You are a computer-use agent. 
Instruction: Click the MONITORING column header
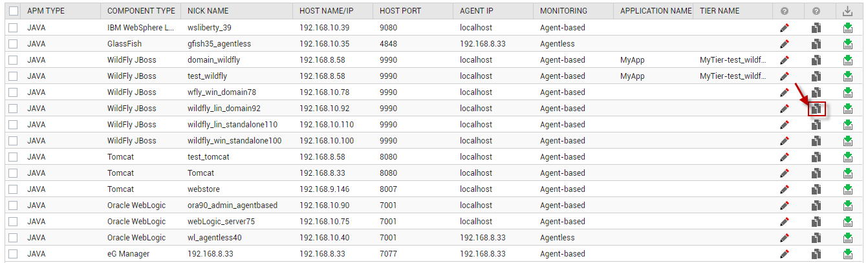point(563,11)
